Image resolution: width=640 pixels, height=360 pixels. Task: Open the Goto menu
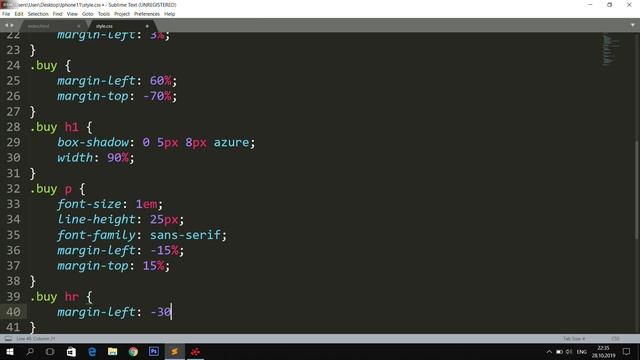coord(87,14)
